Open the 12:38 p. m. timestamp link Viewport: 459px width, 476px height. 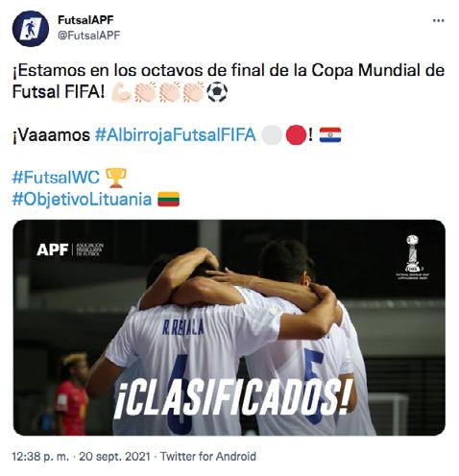(x=40, y=456)
